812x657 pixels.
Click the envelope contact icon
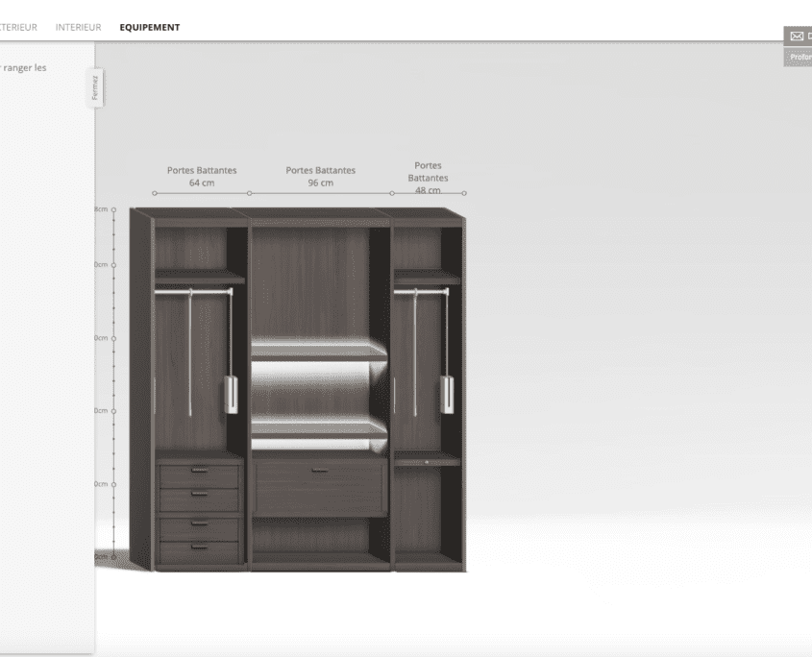[x=797, y=36]
